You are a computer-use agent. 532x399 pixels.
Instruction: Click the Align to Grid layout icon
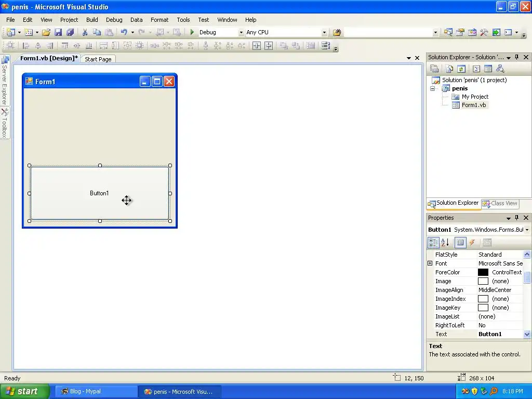point(10,46)
